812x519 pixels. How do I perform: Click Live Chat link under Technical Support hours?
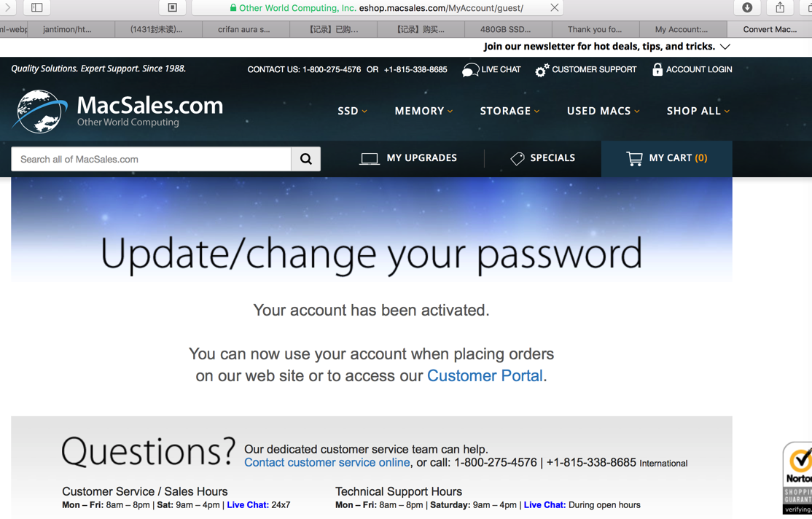(544, 505)
